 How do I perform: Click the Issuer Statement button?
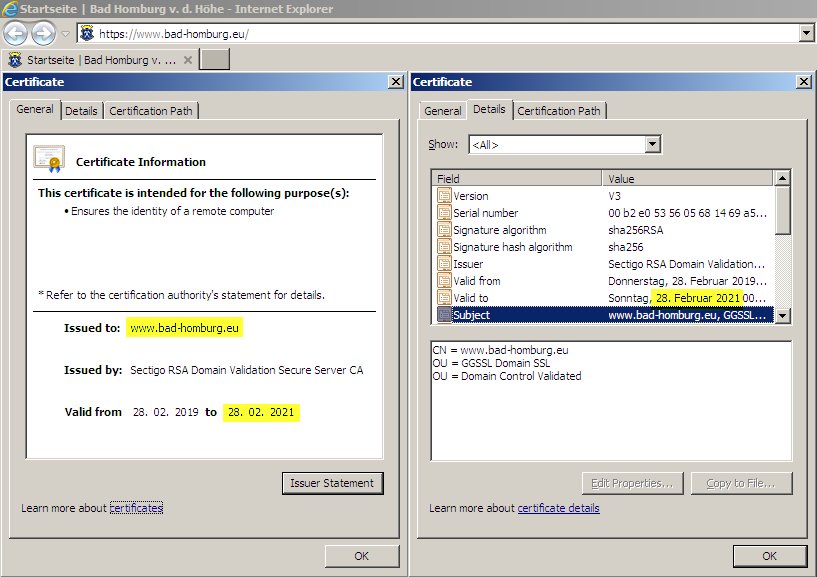(332, 483)
